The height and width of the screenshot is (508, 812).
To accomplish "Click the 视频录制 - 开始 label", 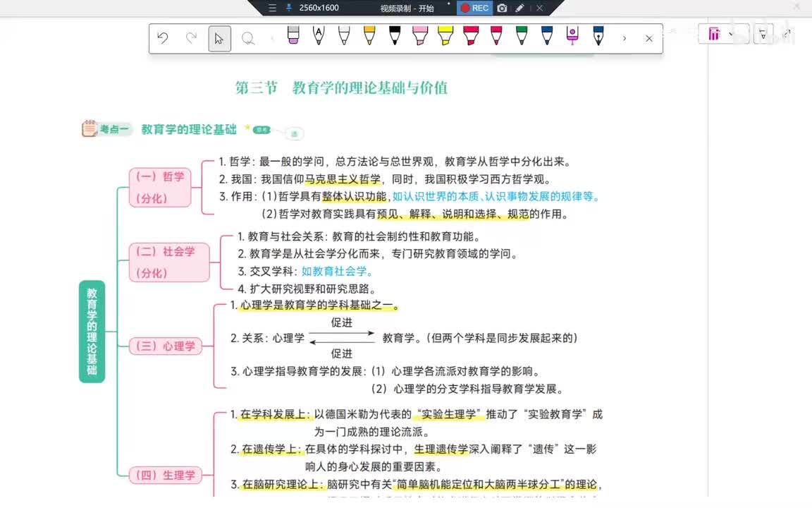I will point(407,8).
